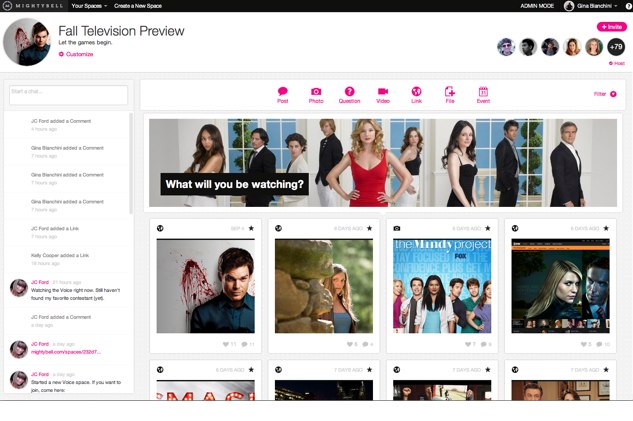This screenshot has width=633, height=421.
Task: Click JC Ford name on Voice message
Action: coord(40,282)
